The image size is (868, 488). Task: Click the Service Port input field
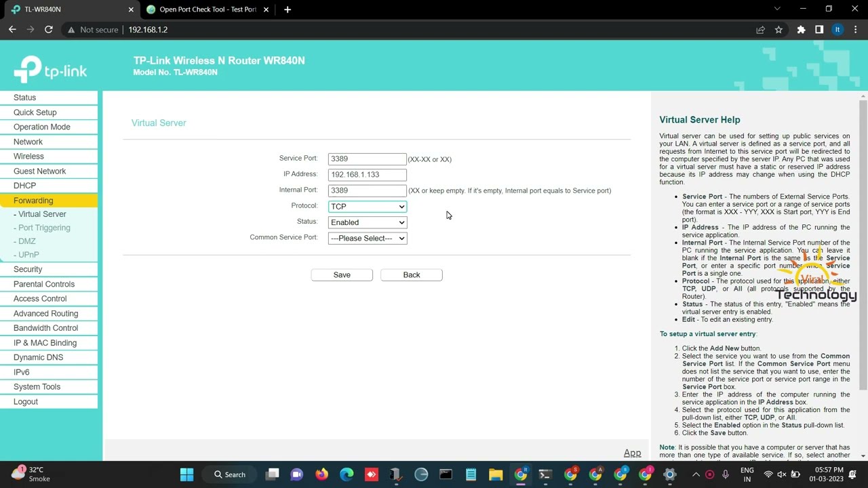(x=367, y=159)
